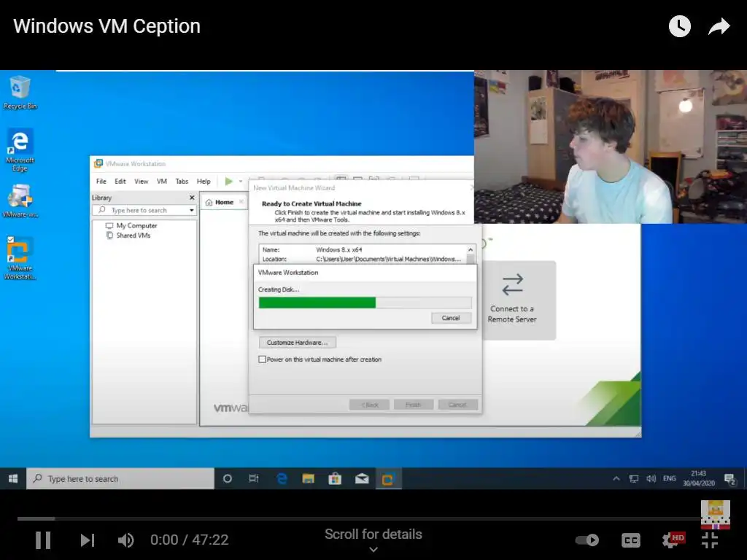Image resolution: width=747 pixels, height=560 pixels.
Task: Open the Help menu in VMware Workstation
Action: coord(204,182)
